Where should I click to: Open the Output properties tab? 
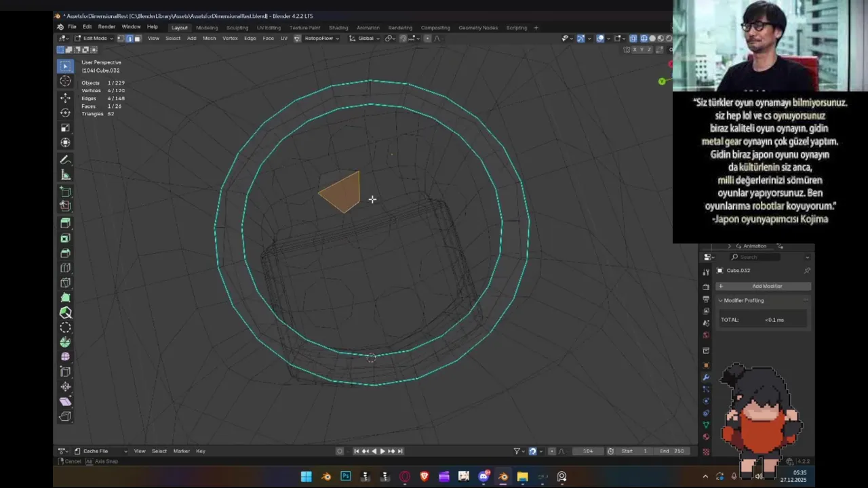(706, 299)
